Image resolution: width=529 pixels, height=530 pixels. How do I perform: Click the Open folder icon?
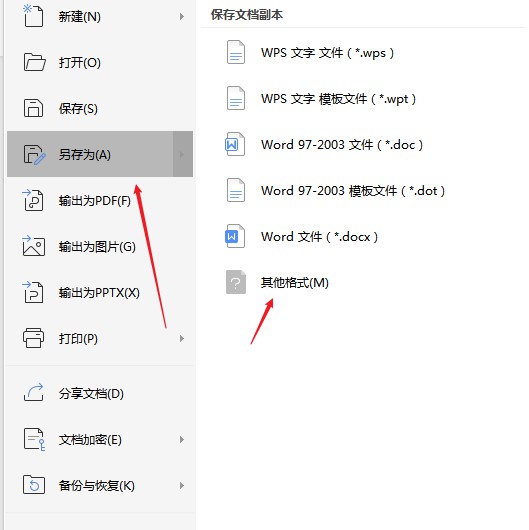34,62
